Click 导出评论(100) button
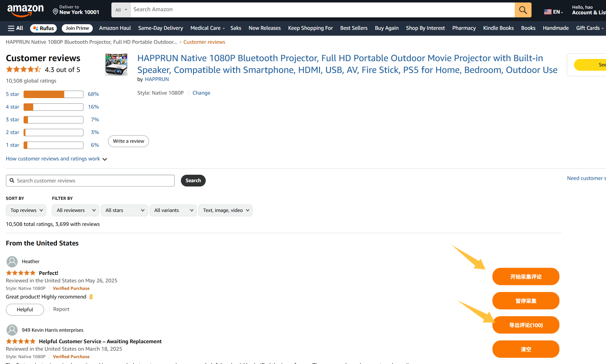The height and width of the screenshot is (364, 606). [526, 325]
